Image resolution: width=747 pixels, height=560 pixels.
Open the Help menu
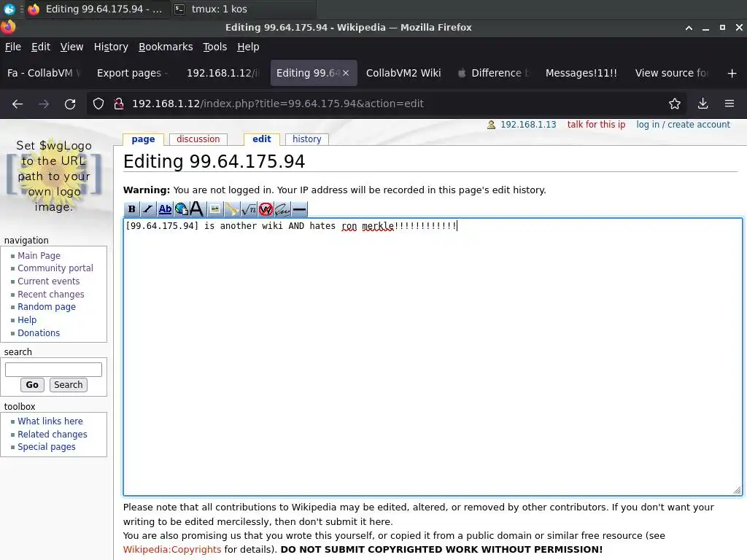click(x=248, y=47)
